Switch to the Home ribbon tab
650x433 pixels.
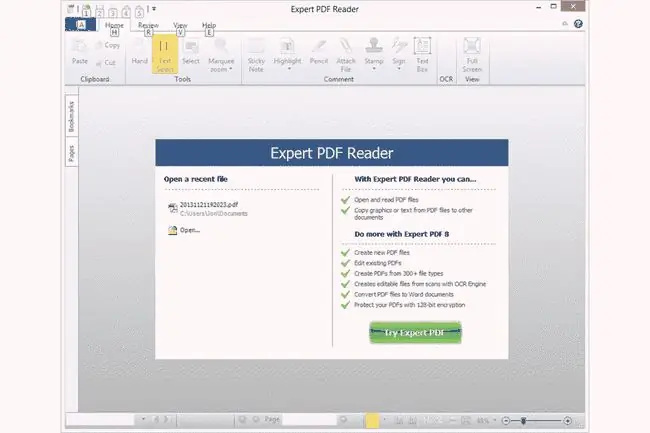click(x=114, y=25)
